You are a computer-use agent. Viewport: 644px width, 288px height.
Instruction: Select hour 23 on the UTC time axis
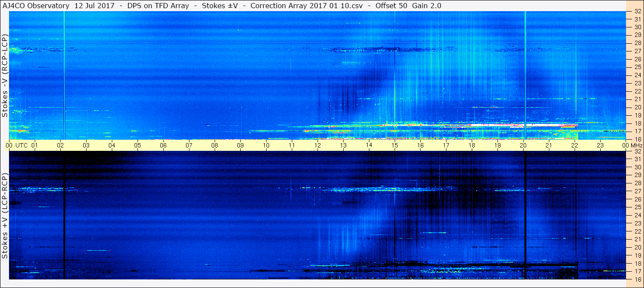point(600,145)
